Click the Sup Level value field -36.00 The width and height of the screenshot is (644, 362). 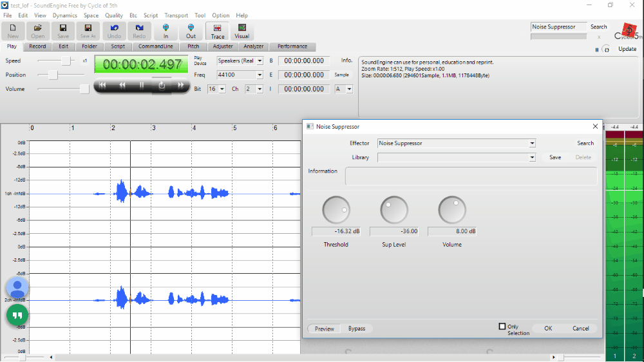coord(394,231)
